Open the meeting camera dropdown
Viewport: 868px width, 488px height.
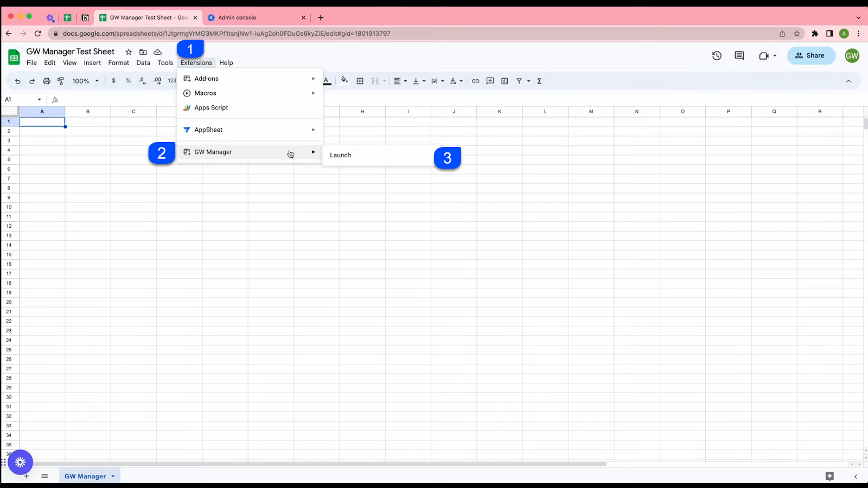tap(775, 55)
